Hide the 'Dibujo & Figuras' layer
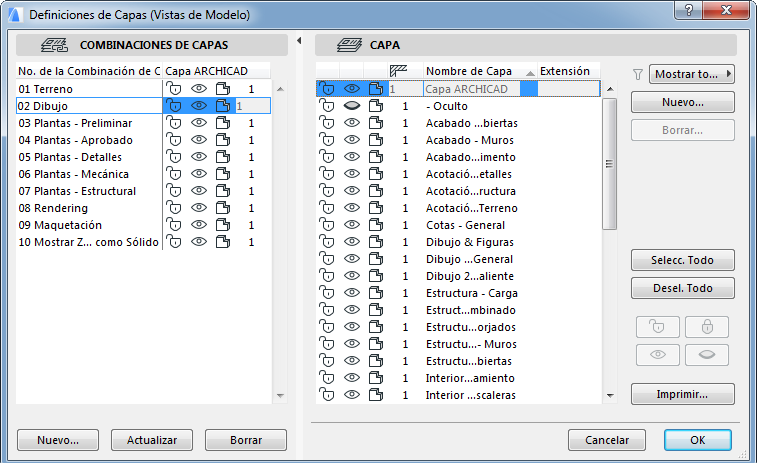757x463 pixels. coord(351,242)
